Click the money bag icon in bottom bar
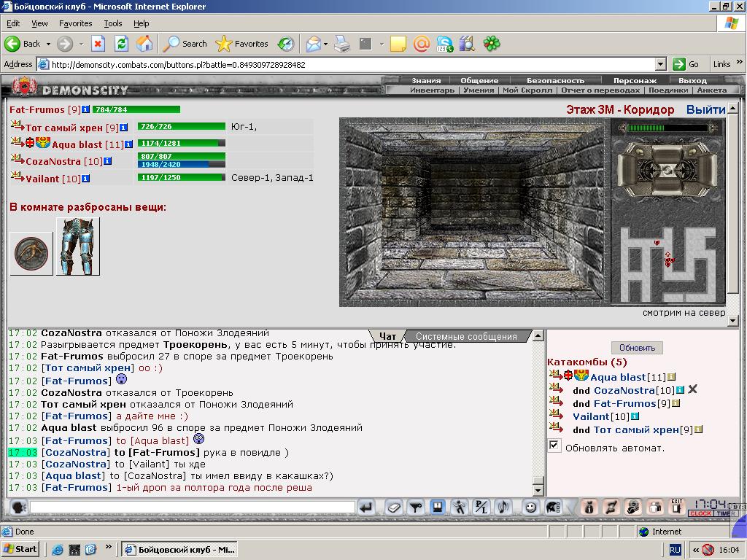This screenshot has width=747, height=560. tap(589, 507)
